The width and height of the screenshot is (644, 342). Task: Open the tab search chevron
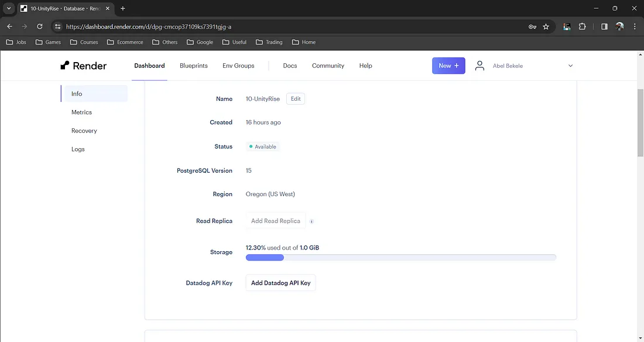[x=8, y=8]
